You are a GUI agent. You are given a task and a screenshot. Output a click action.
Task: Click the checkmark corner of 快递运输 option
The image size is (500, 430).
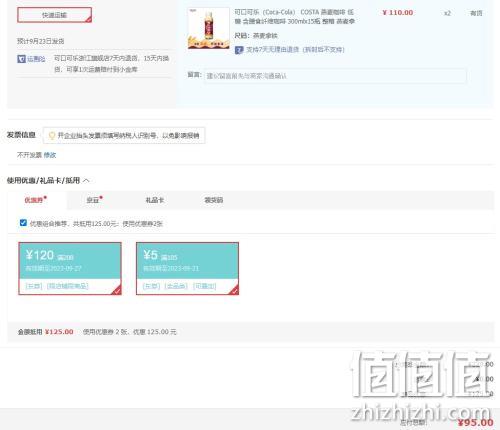pos(88,19)
